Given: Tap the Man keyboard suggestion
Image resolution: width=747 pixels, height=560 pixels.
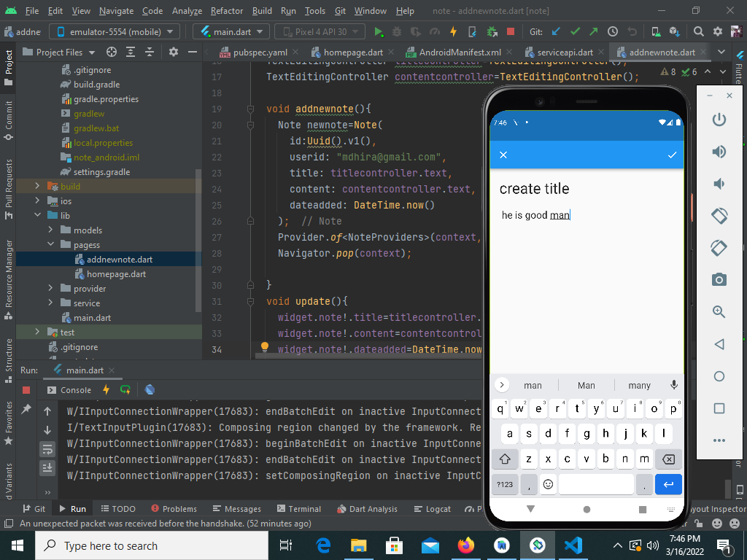Looking at the screenshot, I should (x=586, y=384).
